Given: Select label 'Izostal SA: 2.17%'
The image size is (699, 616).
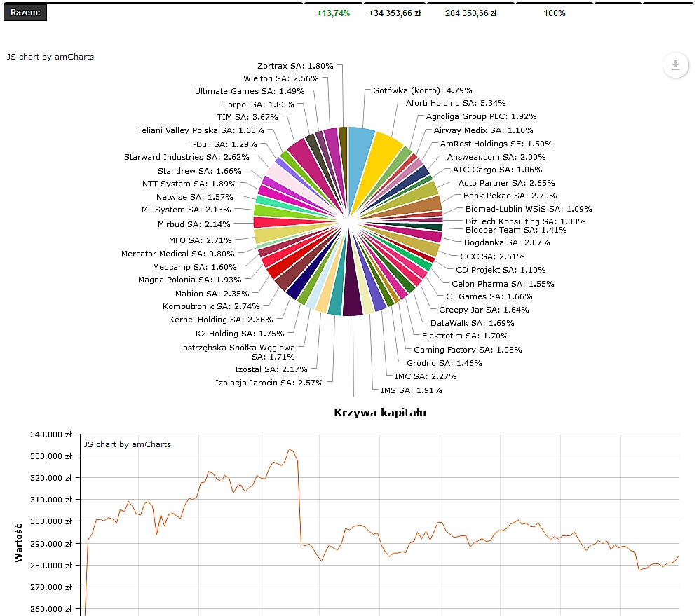Looking at the screenshot, I should click(x=271, y=369).
